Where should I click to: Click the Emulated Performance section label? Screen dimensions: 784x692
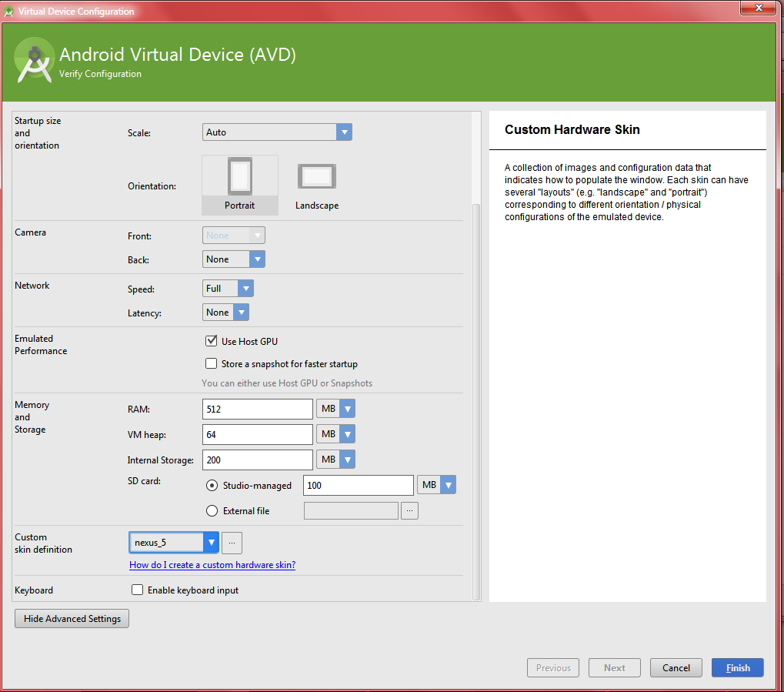point(41,345)
